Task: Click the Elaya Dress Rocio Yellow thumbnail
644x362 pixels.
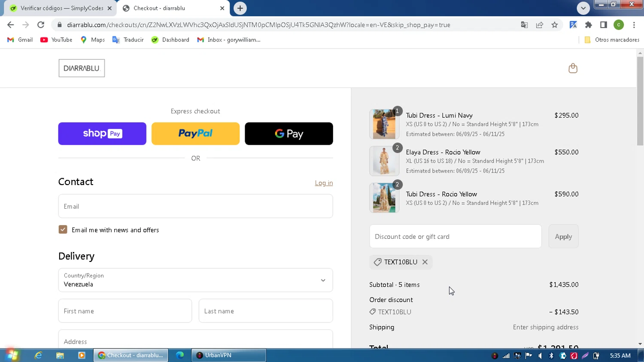Action: click(384, 161)
